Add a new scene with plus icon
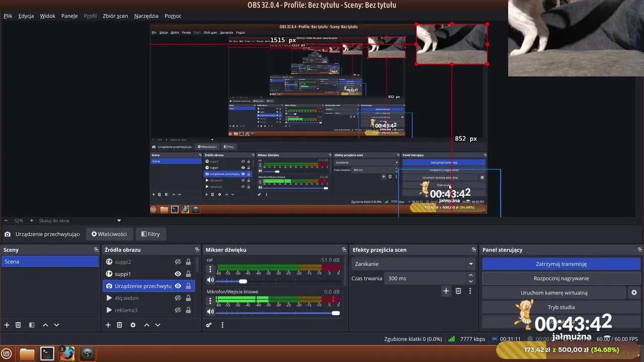The width and height of the screenshot is (644, 362). (7, 325)
